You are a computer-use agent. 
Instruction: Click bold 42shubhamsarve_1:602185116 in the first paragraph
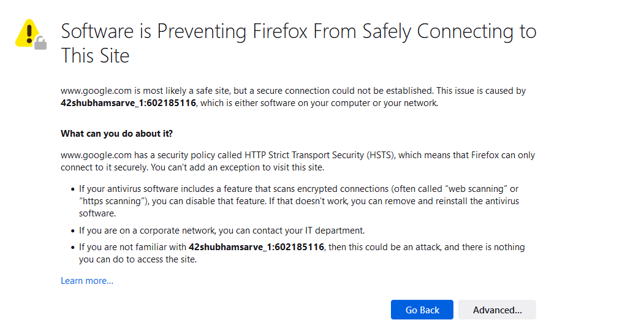(128, 102)
